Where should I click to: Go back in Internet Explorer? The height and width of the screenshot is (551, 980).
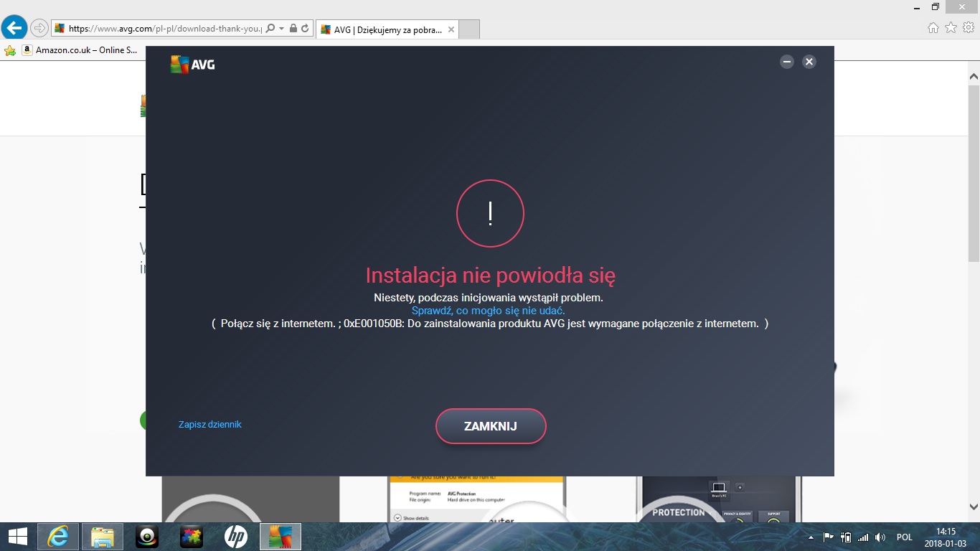tap(14, 28)
